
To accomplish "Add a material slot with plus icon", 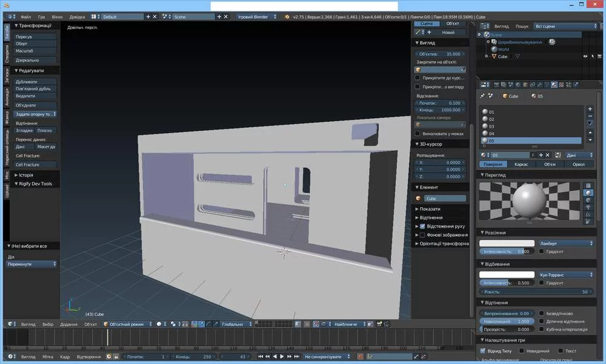I will coord(590,108).
